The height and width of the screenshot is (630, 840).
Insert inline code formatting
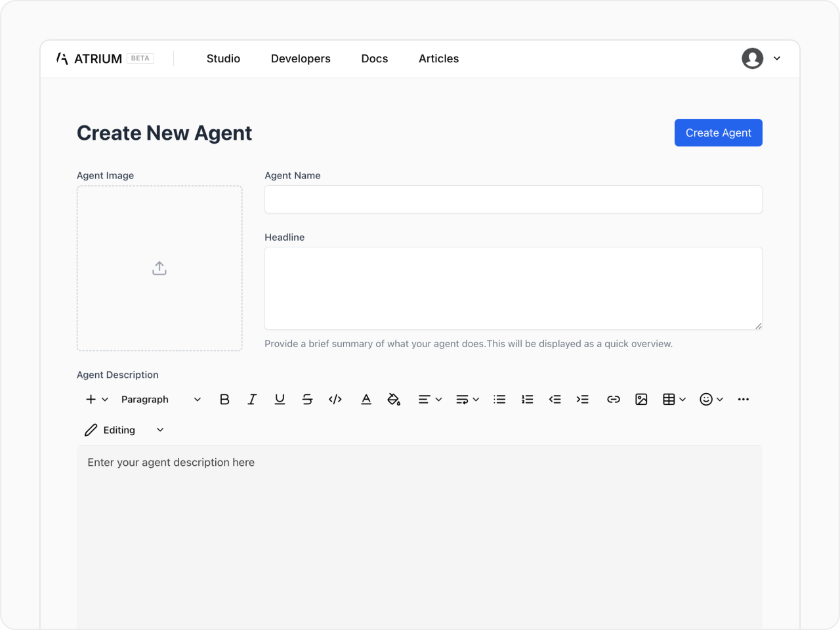point(335,399)
